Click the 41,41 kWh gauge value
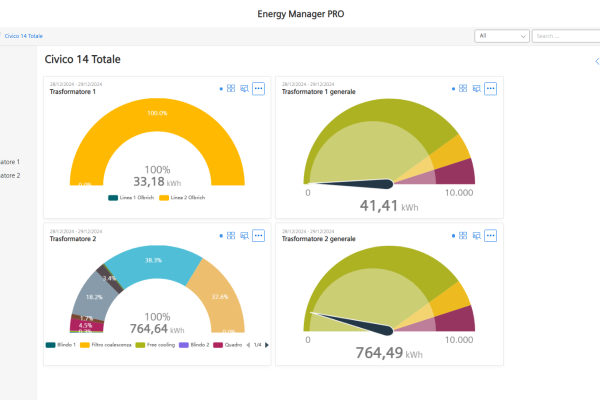The width and height of the screenshot is (600, 400). pyautogui.click(x=389, y=206)
